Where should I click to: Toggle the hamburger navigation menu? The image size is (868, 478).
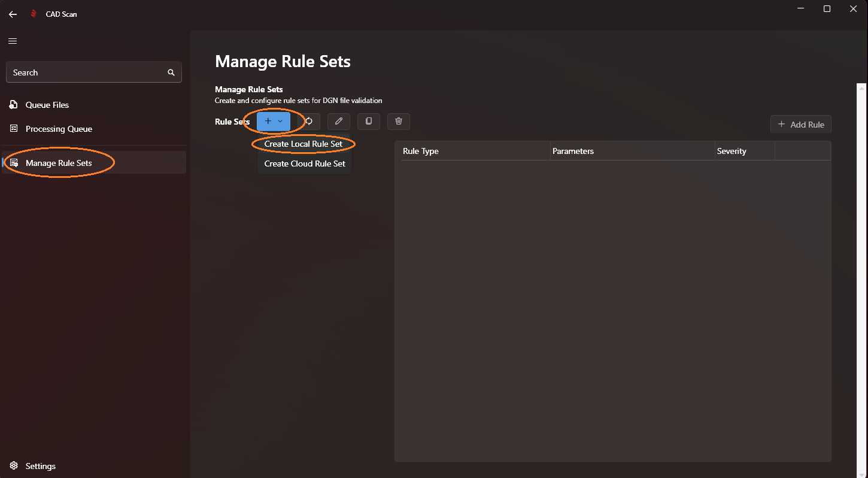tap(13, 41)
